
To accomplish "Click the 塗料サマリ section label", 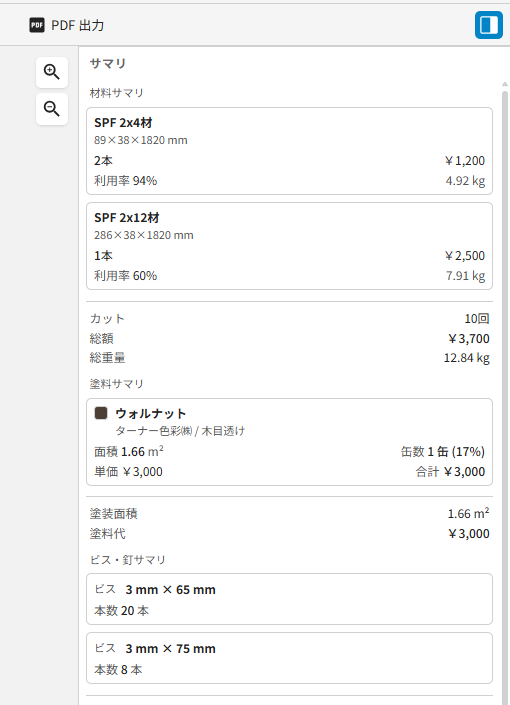I will pos(116,384).
